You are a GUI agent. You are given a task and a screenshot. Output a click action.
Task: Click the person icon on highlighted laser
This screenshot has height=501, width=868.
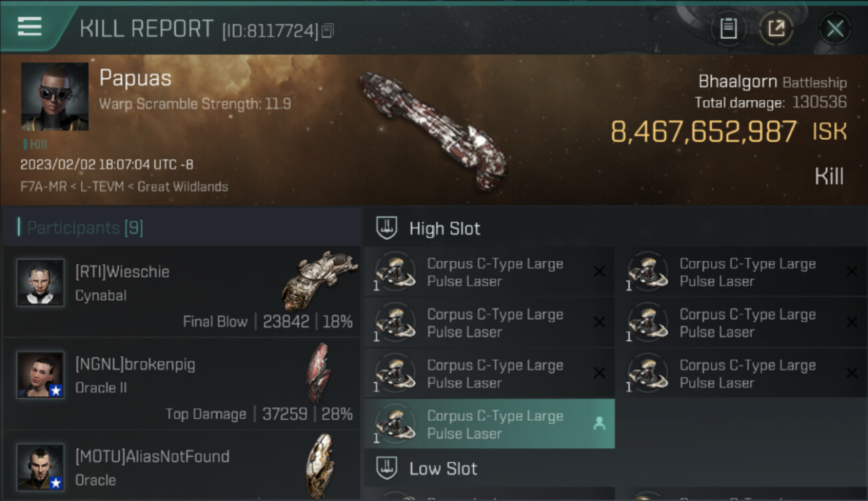pos(599,424)
